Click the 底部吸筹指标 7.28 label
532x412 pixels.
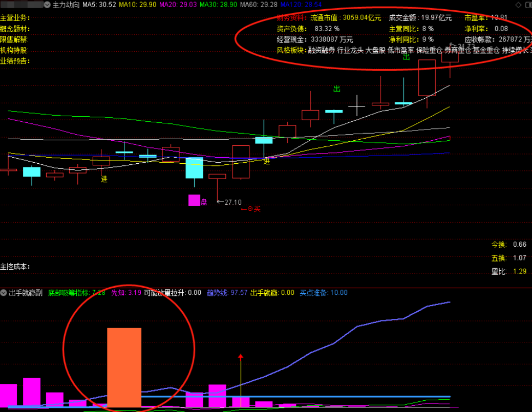[76, 293]
